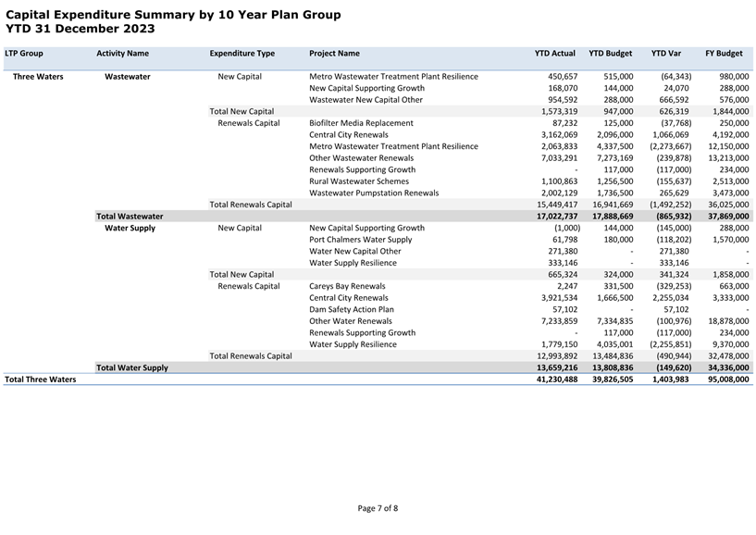Viewport: 756px width, 535px height.
Task: Select the 'Wastewater' activity name
Action: (128, 77)
